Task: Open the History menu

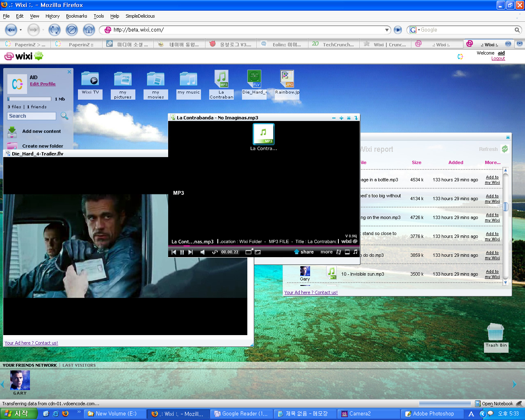Action: [x=52, y=16]
